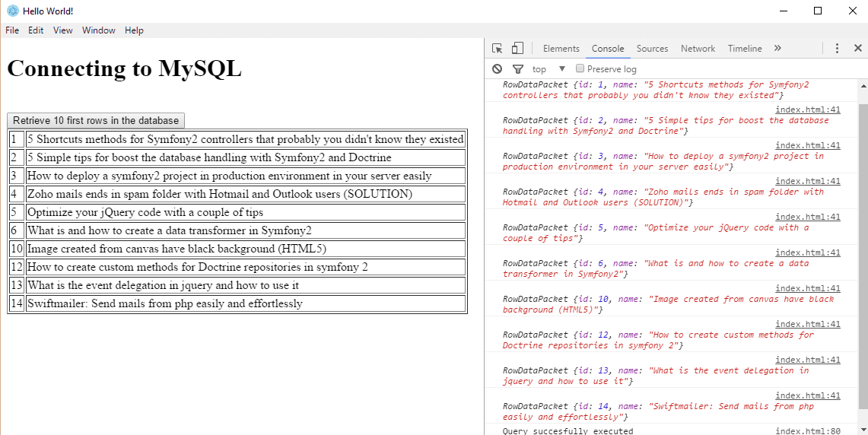Click Retrieve 10 first rows in the database
Screen dimensions: 868x435
pyautogui.click(x=96, y=121)
